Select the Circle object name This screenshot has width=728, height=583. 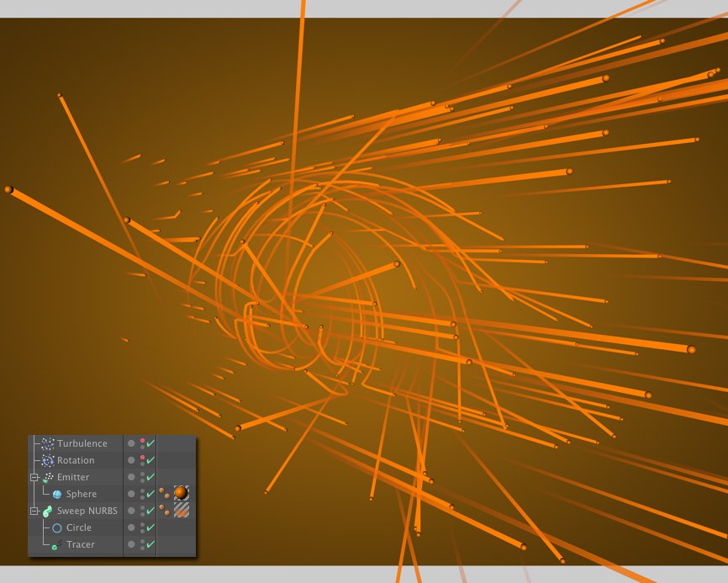coord(80,527)
